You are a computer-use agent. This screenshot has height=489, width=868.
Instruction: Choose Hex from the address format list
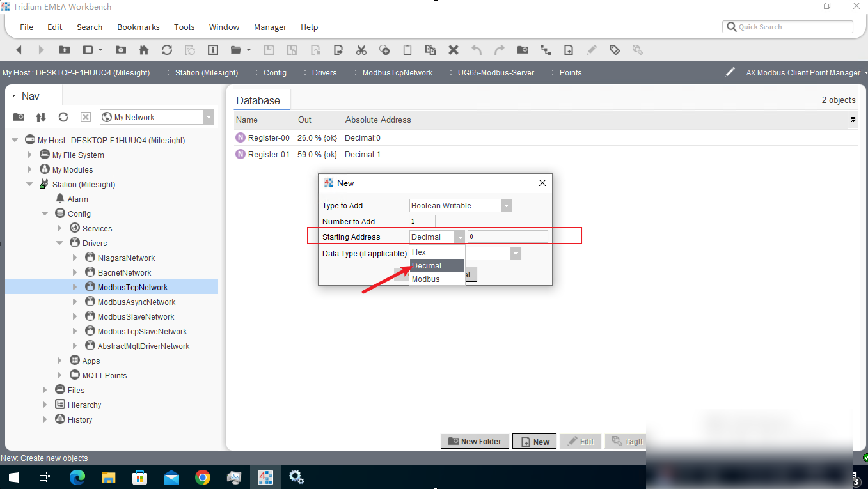(437, 252)
